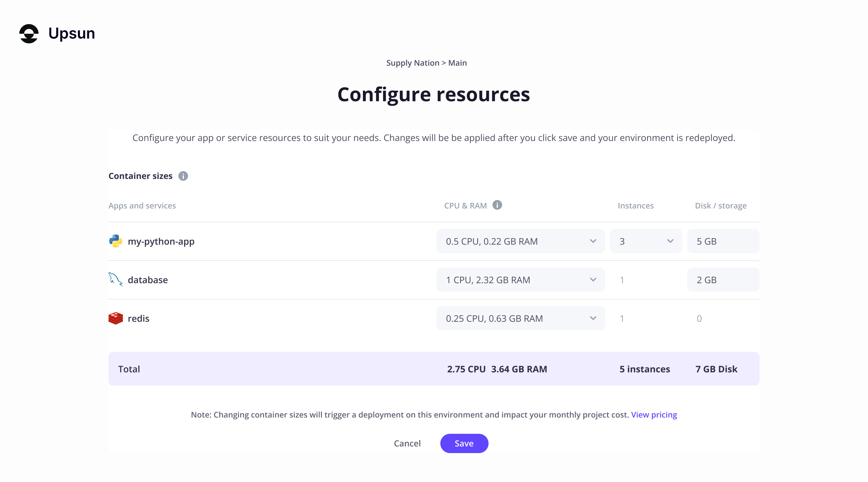Open the CPU & RAM dropdown for my-python-app
868x482 pixels.
coord(520,241)
